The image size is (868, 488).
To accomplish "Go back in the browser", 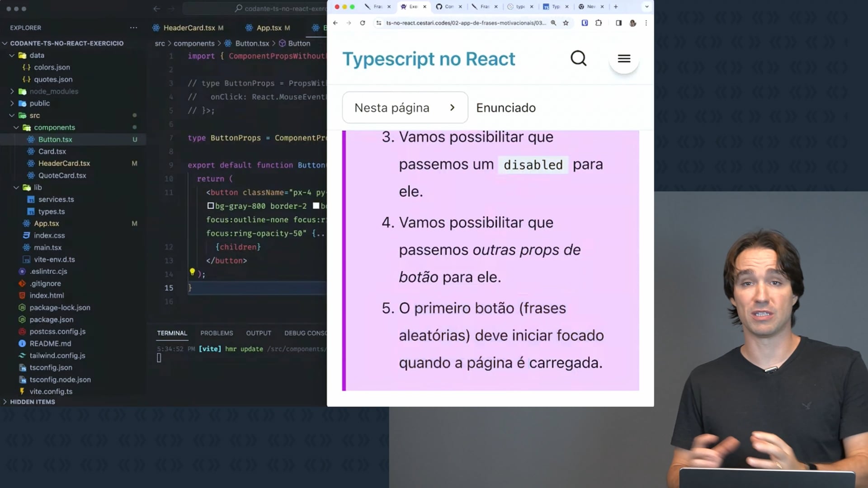I will point(335,23).
